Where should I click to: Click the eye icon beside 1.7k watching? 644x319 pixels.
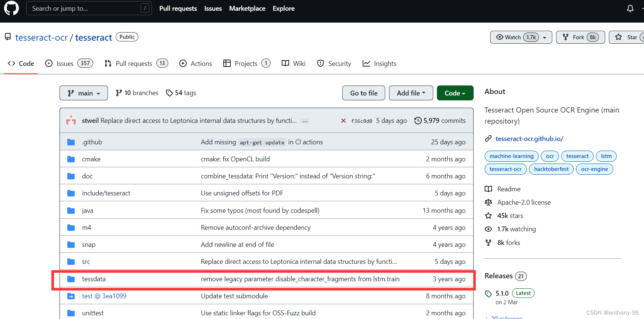(488, 229)
